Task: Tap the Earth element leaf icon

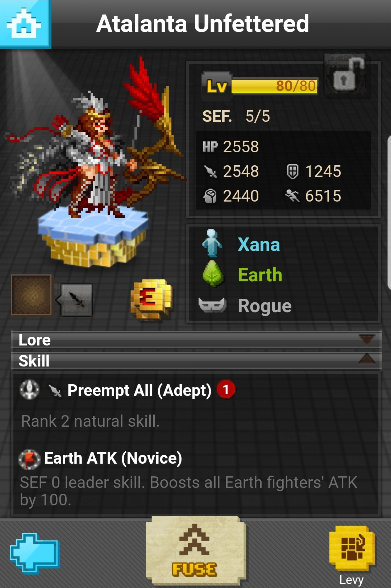Action: (213, 274)
